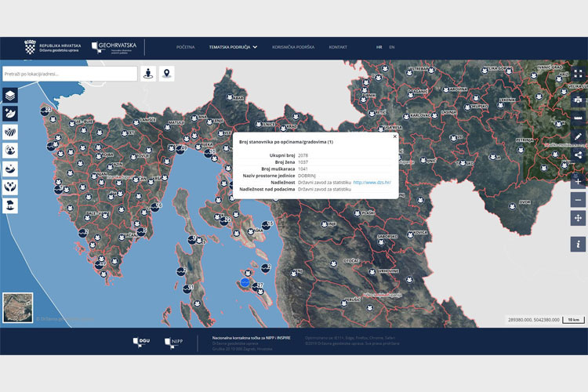Open the Početna menu item
The height and width of the screenshot is (392, 588).
(185, 47)
